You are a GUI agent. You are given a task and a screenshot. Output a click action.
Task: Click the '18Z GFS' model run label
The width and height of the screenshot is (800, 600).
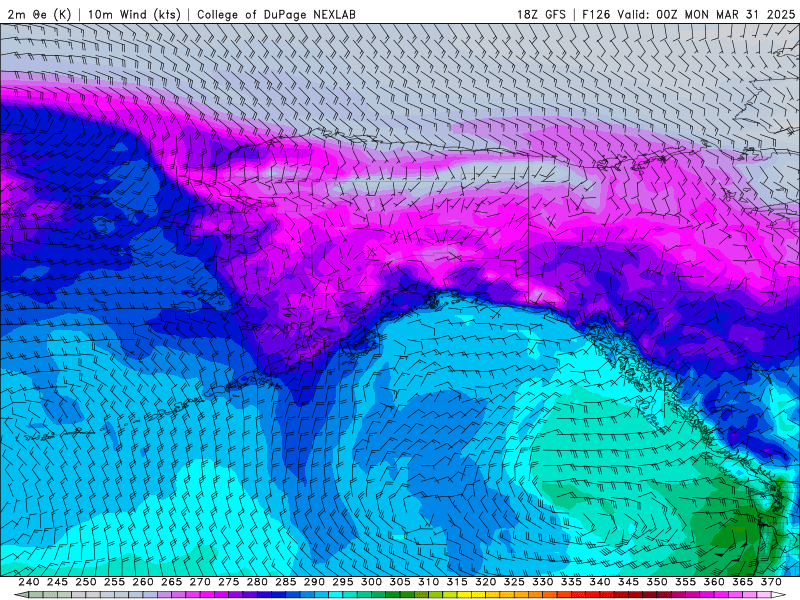(541, 14)
